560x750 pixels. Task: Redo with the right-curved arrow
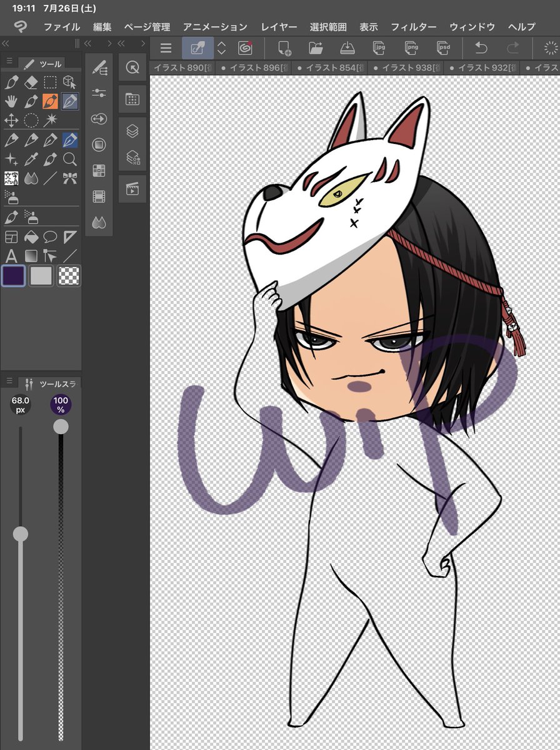tap(512, 48)
